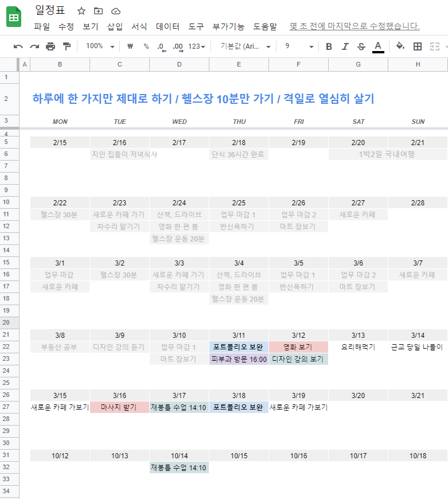448x499 pixels.
Task: Format as percent
Action: pyautogui.click(x=146, y=46)
